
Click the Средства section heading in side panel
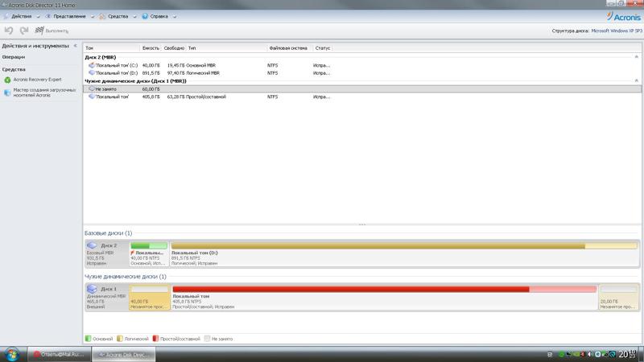[x=14, y=69]
